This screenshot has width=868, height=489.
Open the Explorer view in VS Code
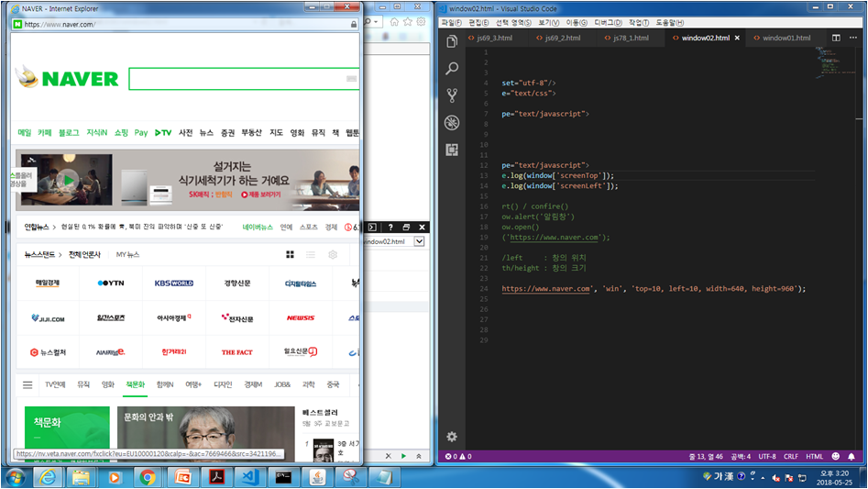(x=452, y=41)
